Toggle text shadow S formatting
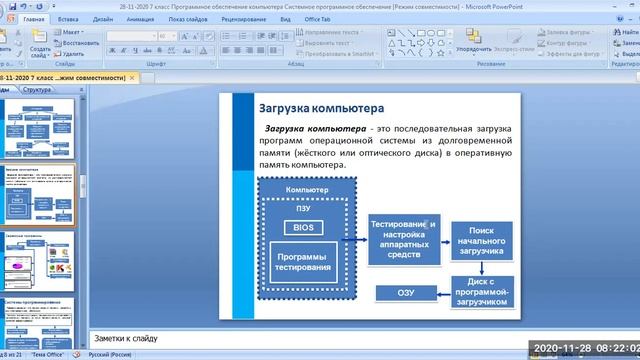 (160, 51)
